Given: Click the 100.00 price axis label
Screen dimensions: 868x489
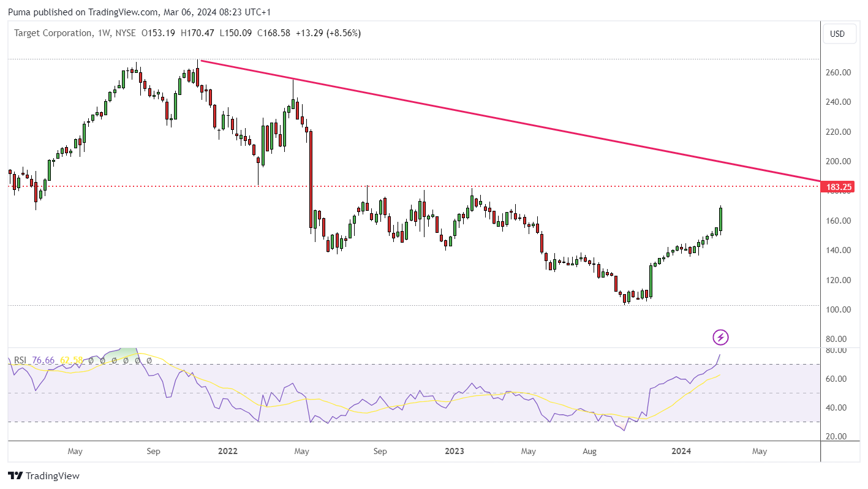Looking at the screenshot, I should point(838,309).
